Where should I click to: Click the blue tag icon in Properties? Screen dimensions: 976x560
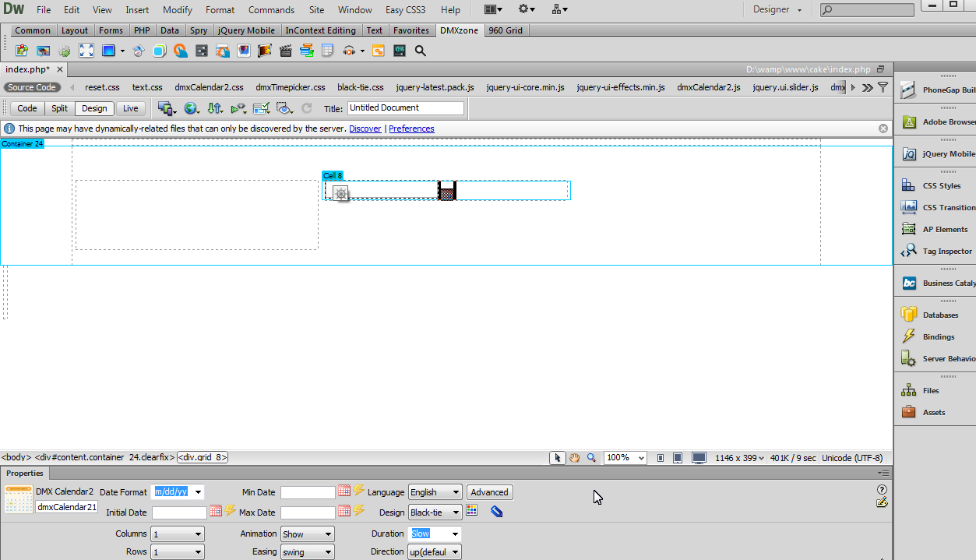coord(497,512)
